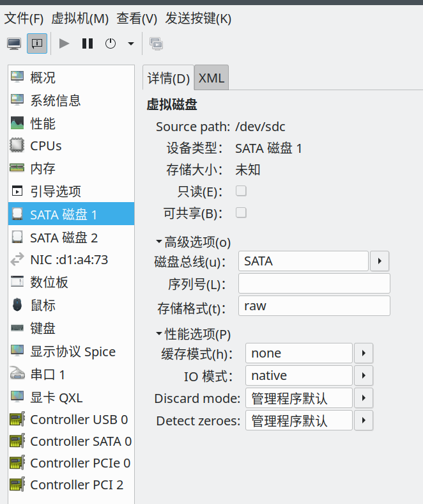Enable the 只读 read-only checkbox
Viewport: 423px width, 504px height.
click(241, 191)
